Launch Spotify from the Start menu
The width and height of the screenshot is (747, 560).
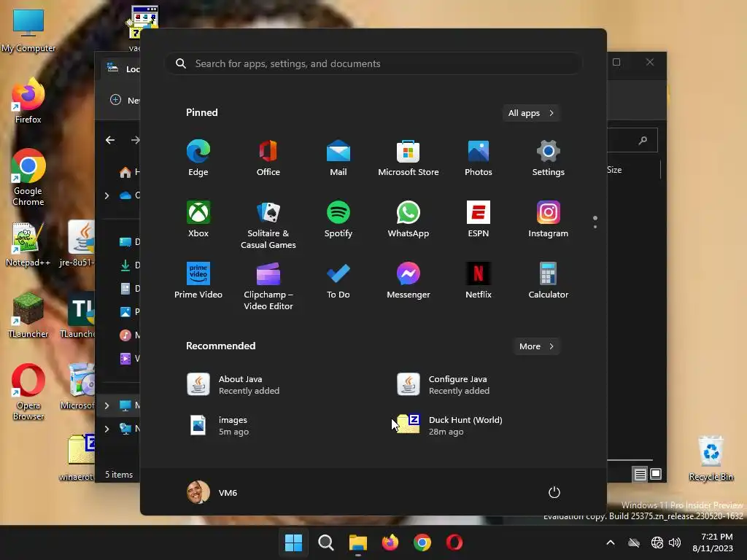pos(338,219)
